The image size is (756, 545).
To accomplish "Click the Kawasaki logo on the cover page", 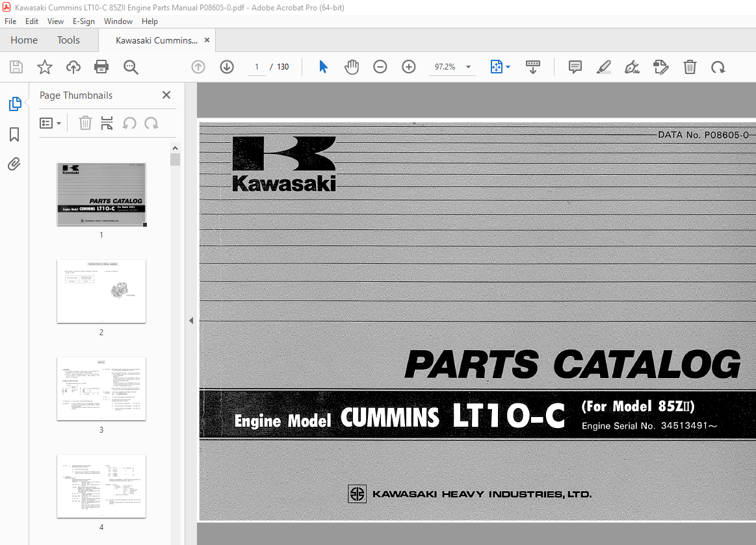I will [284, 164].
